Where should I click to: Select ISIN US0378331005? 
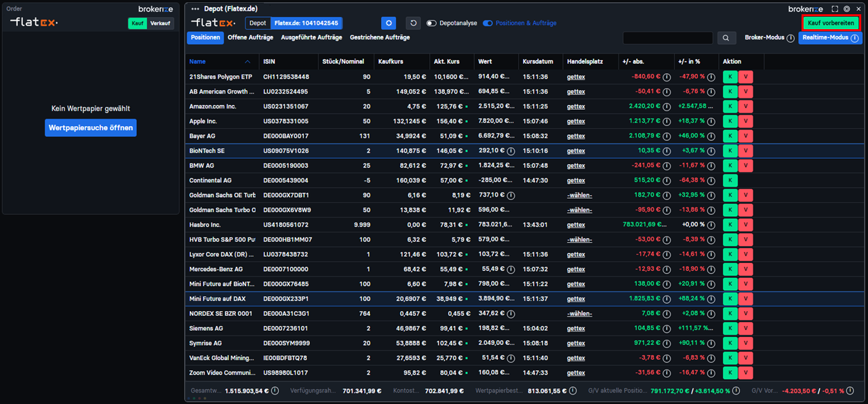coord(285,121)
